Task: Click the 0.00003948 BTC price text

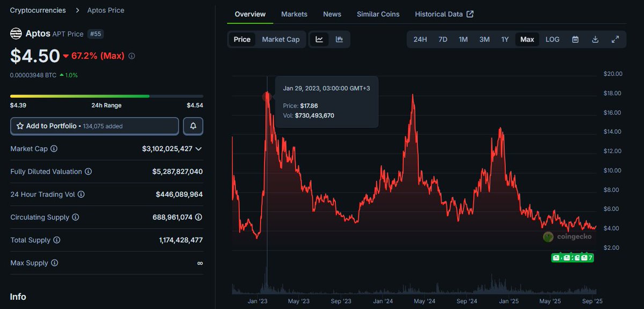Action: click(33, 75)
